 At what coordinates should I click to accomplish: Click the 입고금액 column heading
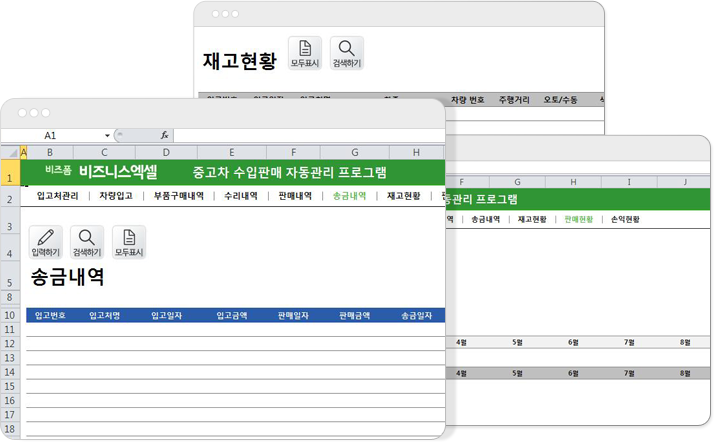(232, 315)
